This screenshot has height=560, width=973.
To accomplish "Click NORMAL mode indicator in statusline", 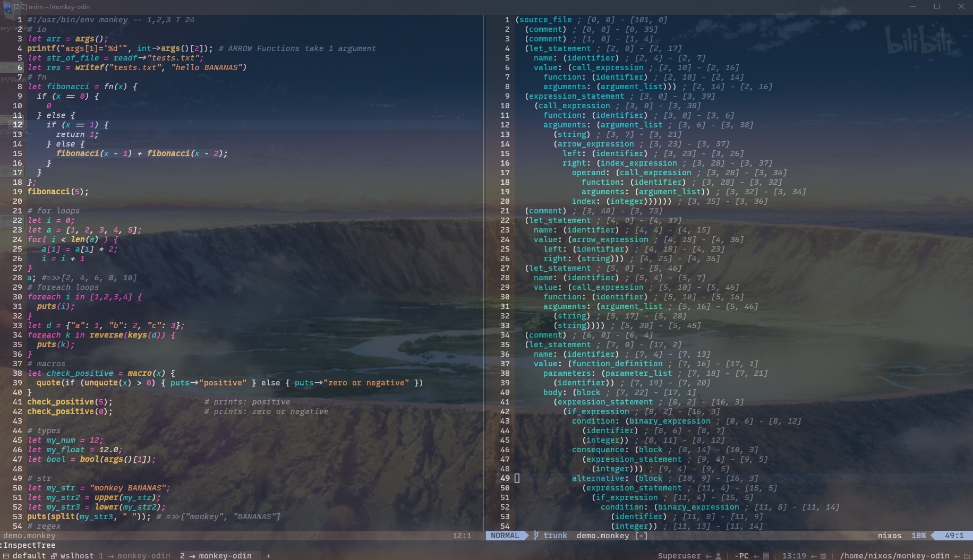I will coord(505,536).
